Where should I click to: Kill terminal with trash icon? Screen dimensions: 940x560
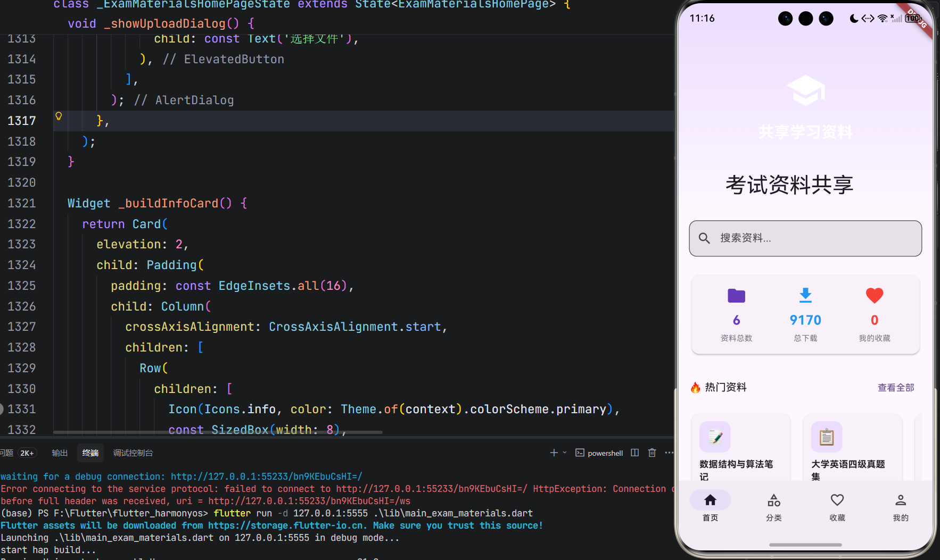(x=652, y=453)
